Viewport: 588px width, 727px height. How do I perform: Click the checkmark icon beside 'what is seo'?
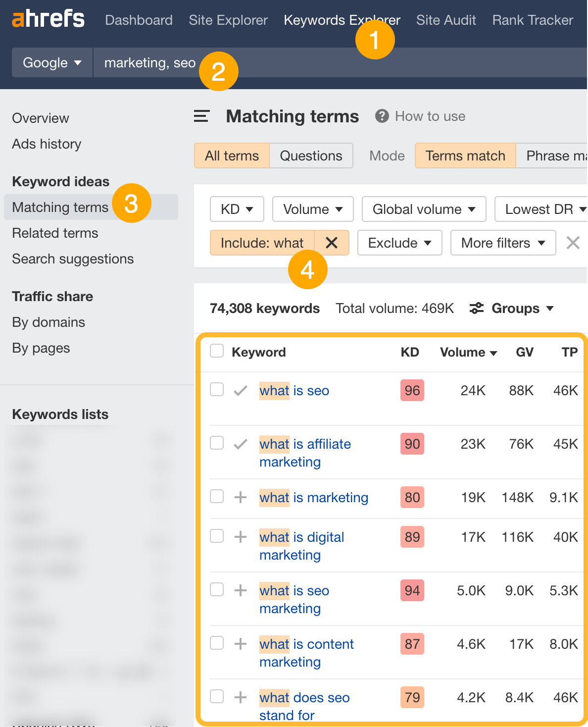[241, 390]
